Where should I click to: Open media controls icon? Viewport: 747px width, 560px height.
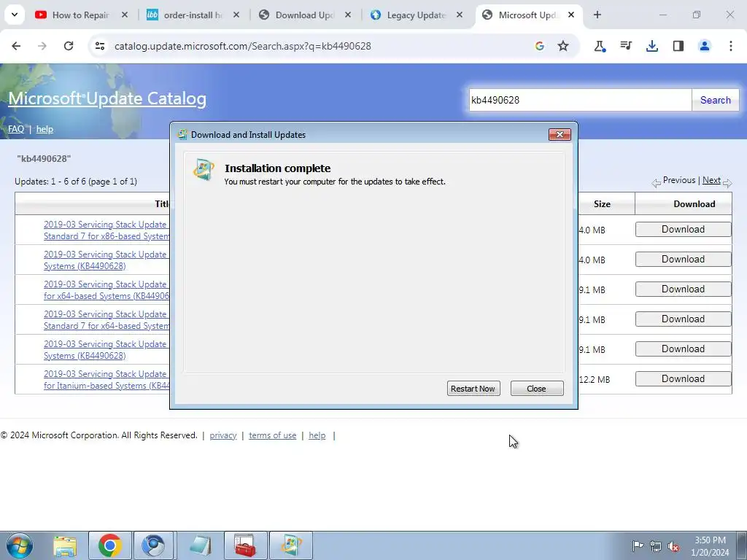pyautogui.click(x=626, y=46)
